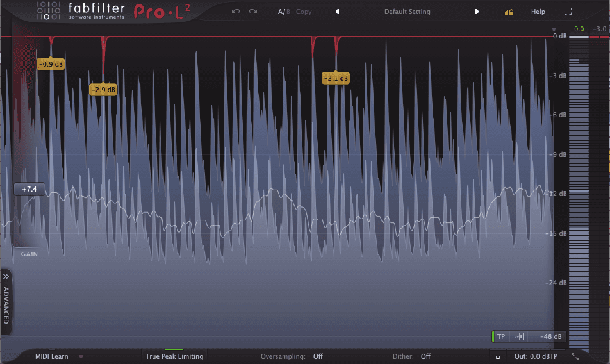Screen dimensions: 610x364
Task: Click the Out: 0.0 dBTP output level
Action: click(x=536, y=356)
